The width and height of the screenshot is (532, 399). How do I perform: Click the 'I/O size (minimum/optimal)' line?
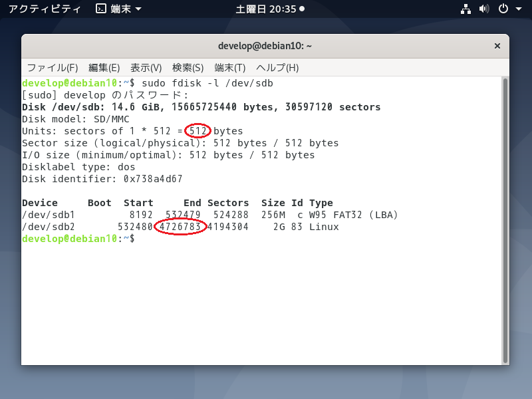(x=168, y=155)
